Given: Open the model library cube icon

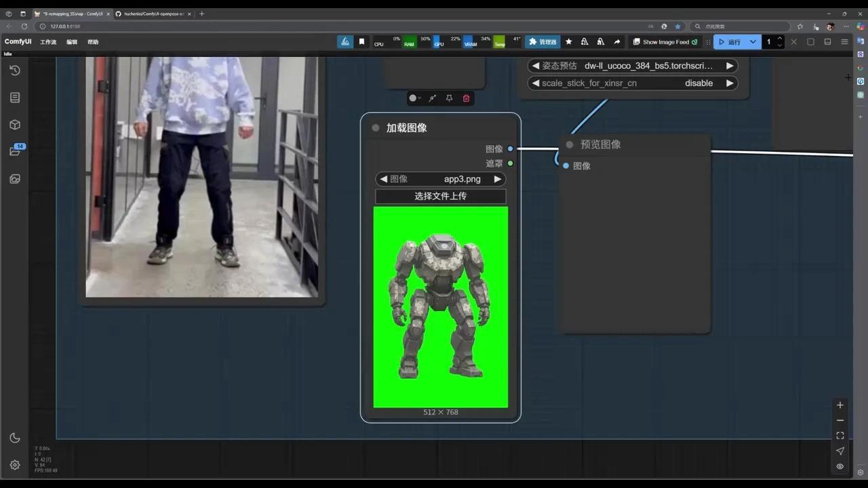Looking at the screenshot, I should [15, 125].
